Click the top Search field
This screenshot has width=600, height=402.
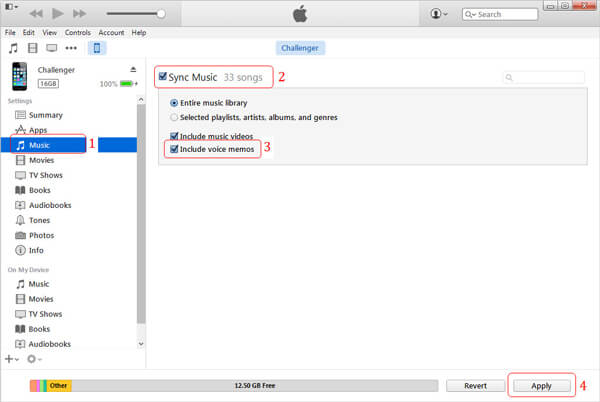pos(500,14)
